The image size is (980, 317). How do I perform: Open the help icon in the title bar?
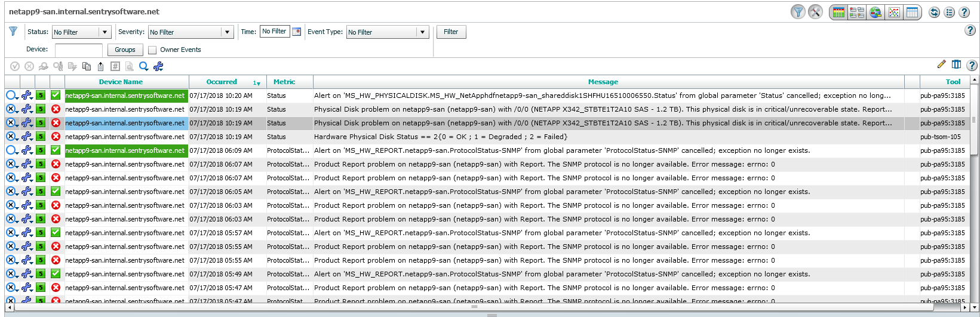964,13
